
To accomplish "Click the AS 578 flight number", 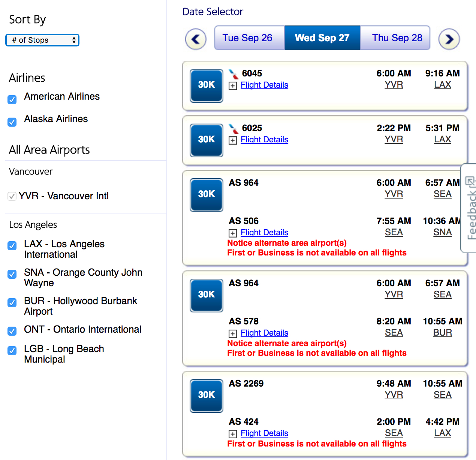I will pyautogui.click(x=244, y=321).
